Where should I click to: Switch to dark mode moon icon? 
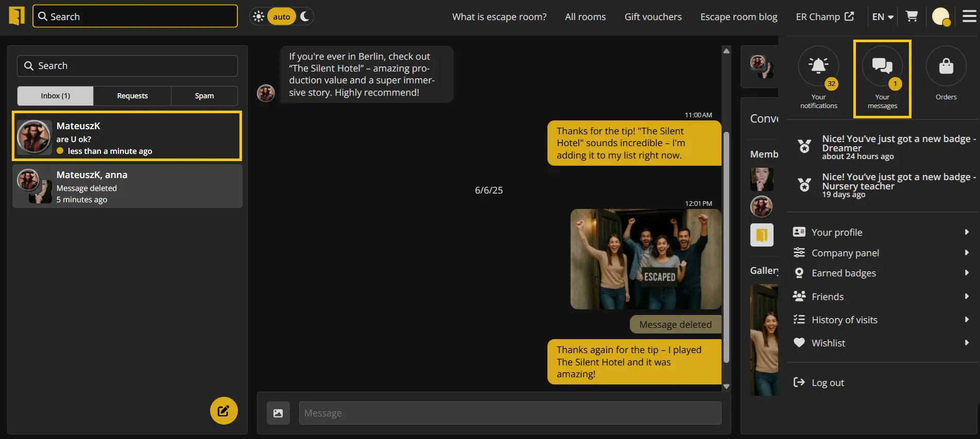(305, 16)
